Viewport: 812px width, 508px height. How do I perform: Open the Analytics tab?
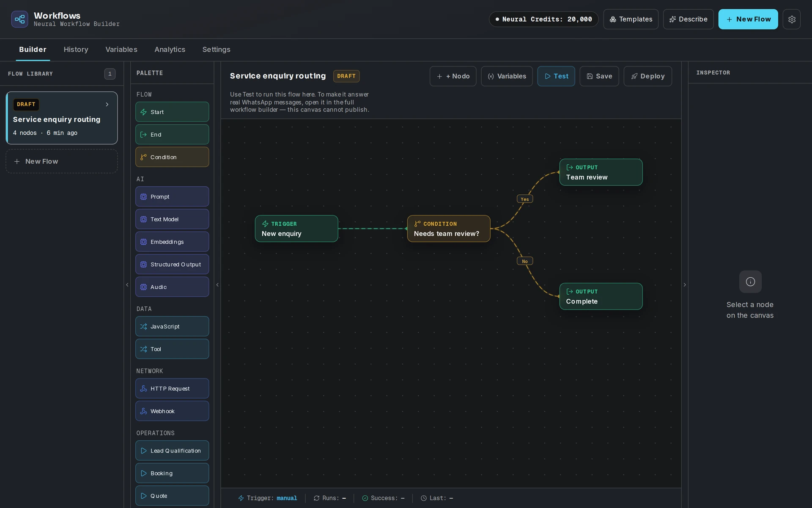170,50
